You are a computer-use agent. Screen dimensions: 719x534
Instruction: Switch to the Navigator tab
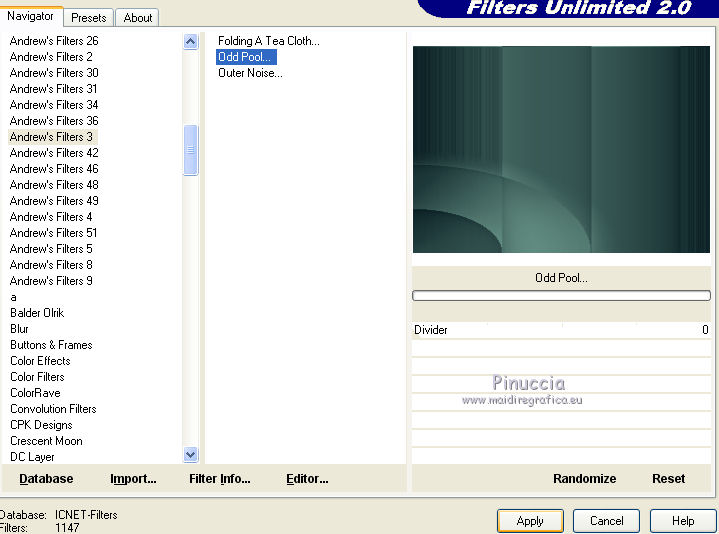(x=31, y=17)
